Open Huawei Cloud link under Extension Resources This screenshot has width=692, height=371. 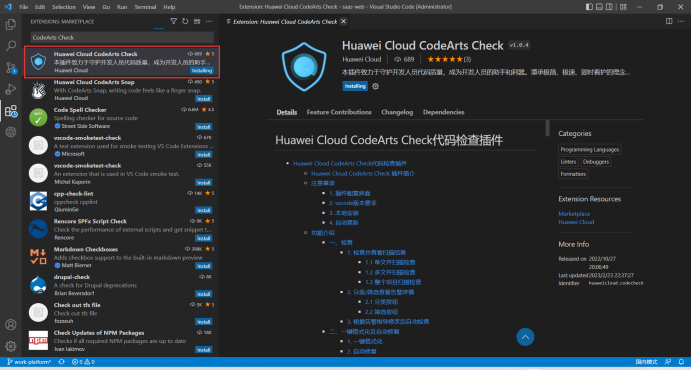pos(576,222)
